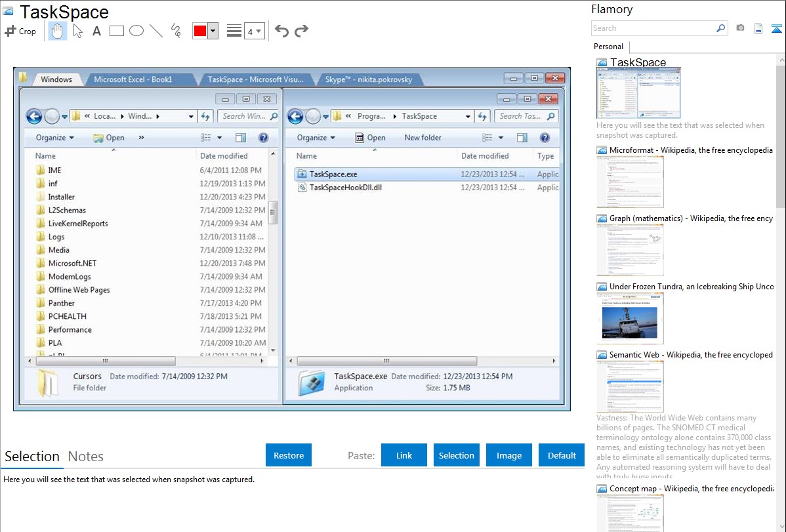
Task: Click the page icon beside the camera
Action: pyautogui.click(x=758, y=28)
